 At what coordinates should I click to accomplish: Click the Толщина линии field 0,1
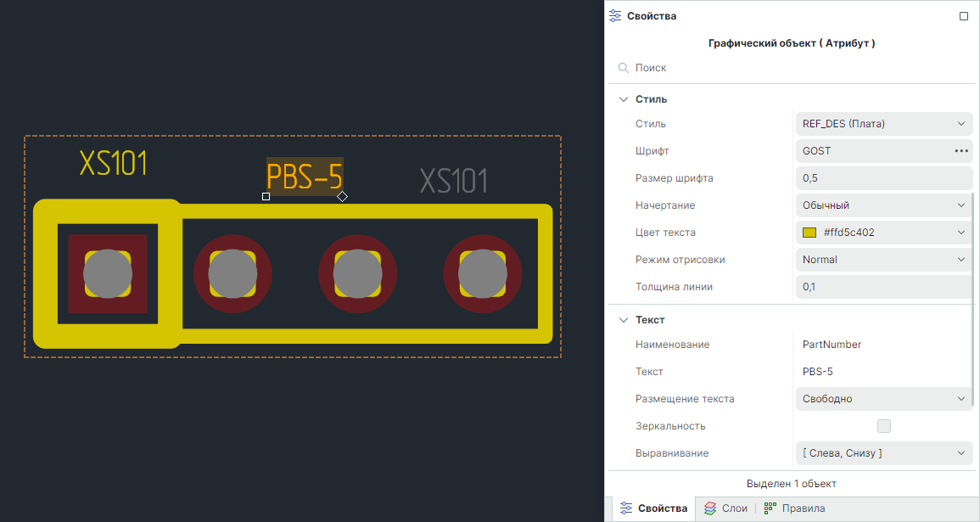tap(884, 287)
